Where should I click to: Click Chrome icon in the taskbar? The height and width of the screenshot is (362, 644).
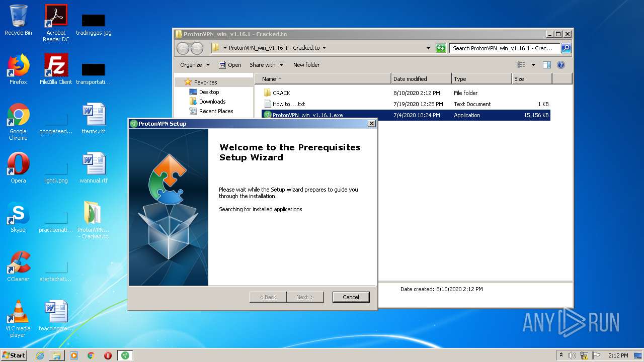click(91, 355)
